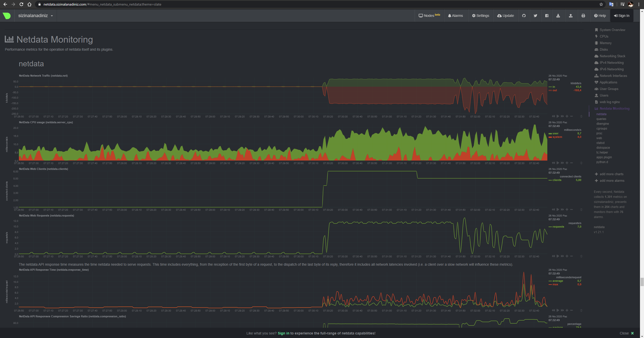
Task: Go to Memory section
Action: point(605,43)
